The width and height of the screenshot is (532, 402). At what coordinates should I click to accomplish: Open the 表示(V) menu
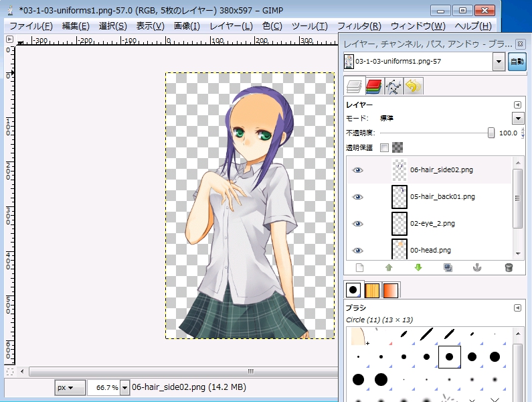pos(150,26)
